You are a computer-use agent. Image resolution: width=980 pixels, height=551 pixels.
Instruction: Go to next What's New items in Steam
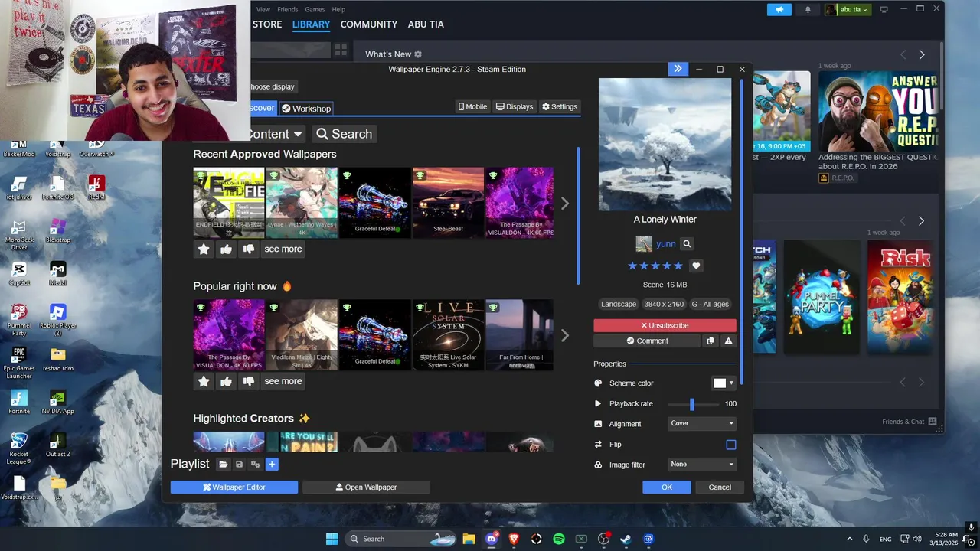922,54
